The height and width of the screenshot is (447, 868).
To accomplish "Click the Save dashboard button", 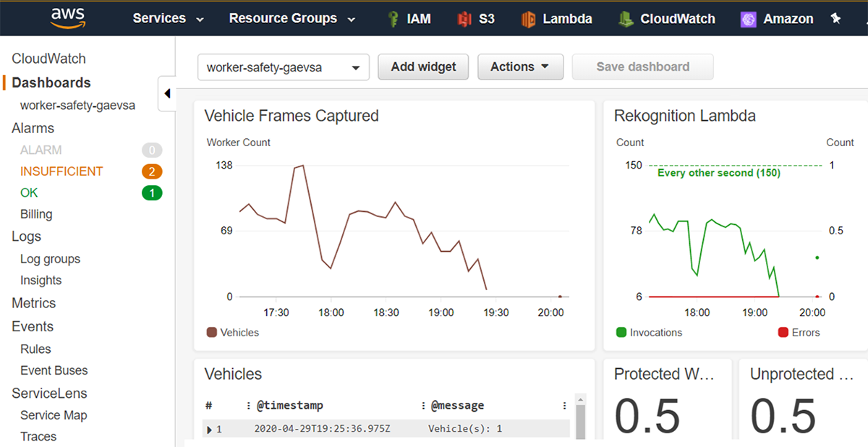I will click(x=643, y=67).
